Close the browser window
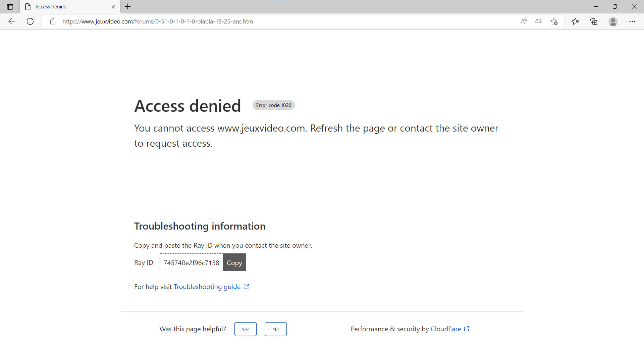This screenshot has height=341, width=644. [634, 7]
